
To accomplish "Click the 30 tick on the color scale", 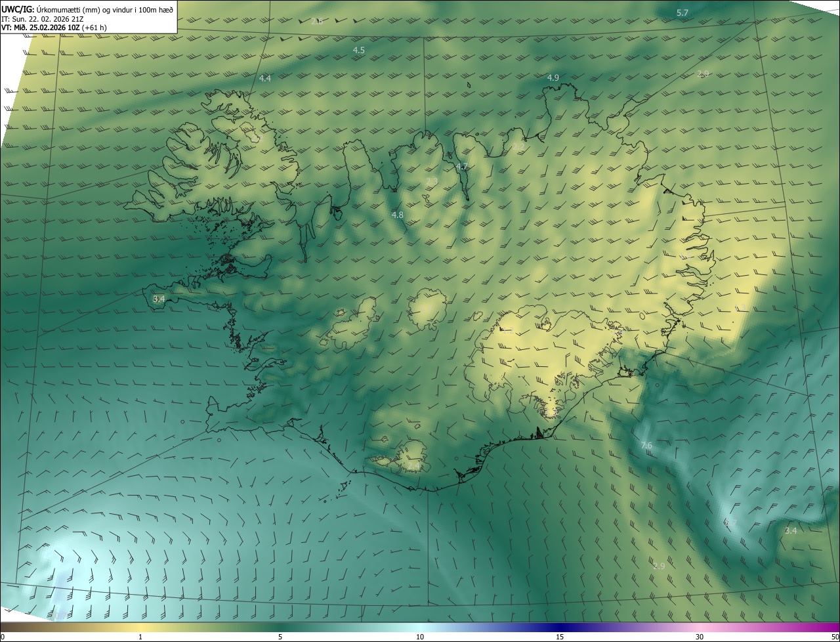I will pyautogui.click(x=700, y=637).
